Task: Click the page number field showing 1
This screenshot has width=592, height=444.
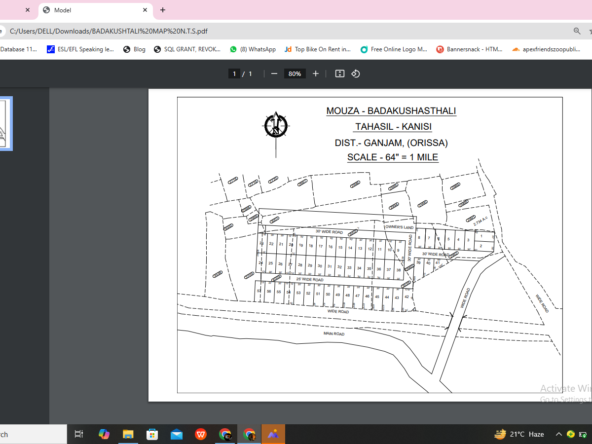Action: tap(234, 74)
